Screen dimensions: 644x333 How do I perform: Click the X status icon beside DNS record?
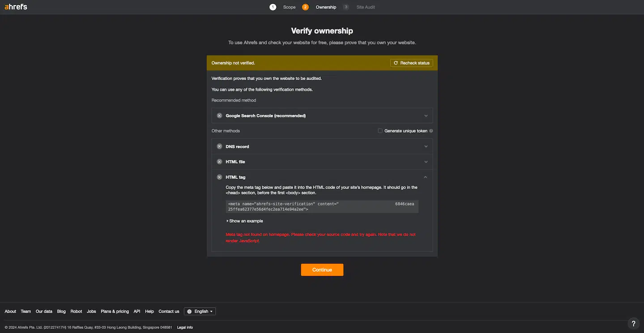click(219, 147)
